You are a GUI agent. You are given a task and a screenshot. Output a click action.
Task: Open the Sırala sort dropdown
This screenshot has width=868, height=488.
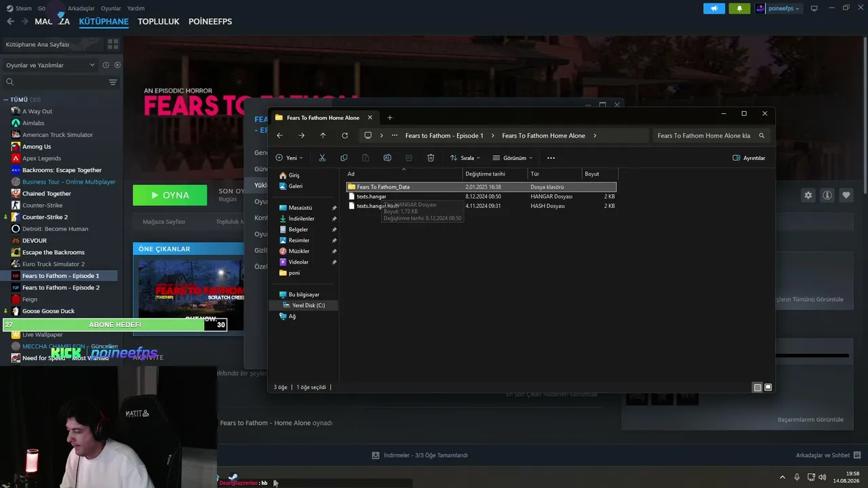coord(465,158)
